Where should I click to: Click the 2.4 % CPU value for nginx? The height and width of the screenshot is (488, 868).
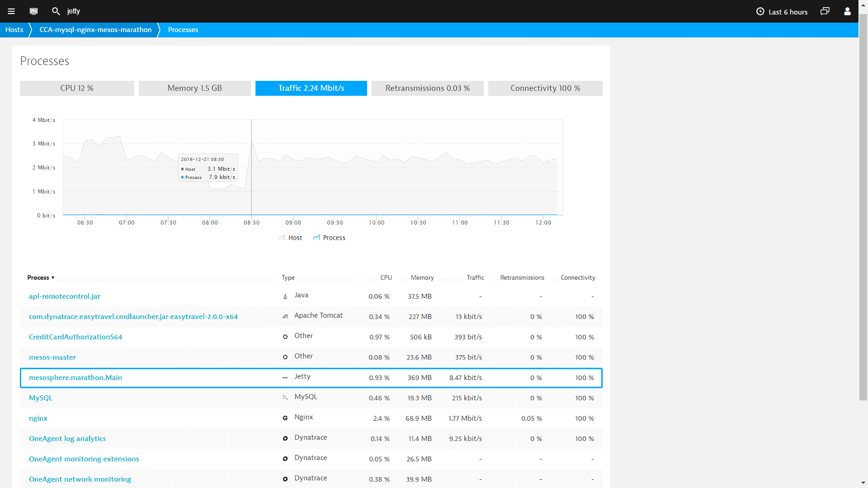[381, 419]
